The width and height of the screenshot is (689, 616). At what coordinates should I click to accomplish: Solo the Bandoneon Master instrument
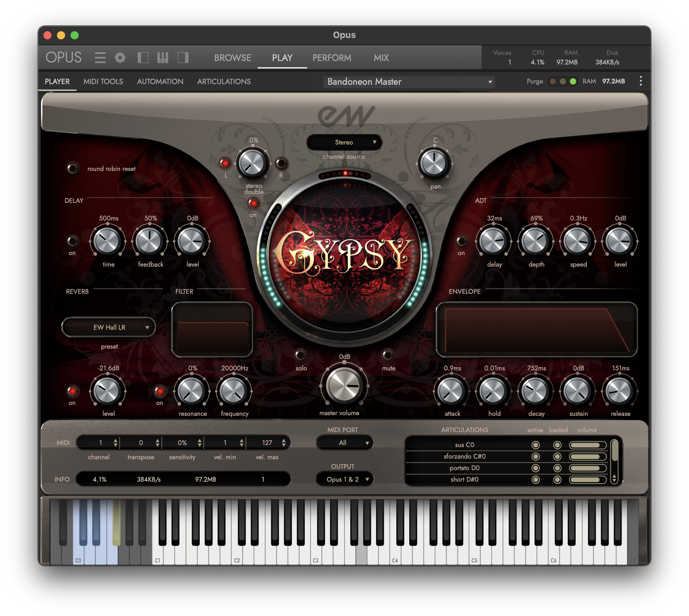(301, 356)
